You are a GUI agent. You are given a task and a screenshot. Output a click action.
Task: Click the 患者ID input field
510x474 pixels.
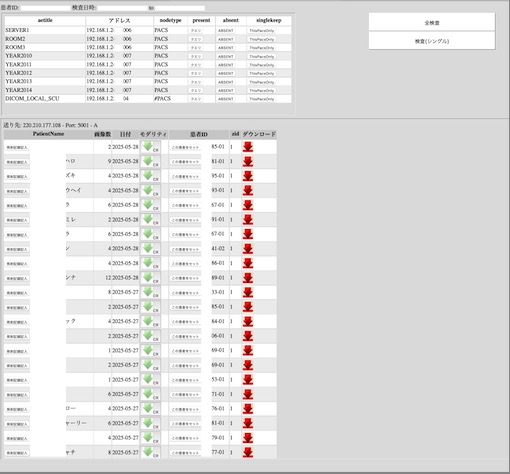45,8
